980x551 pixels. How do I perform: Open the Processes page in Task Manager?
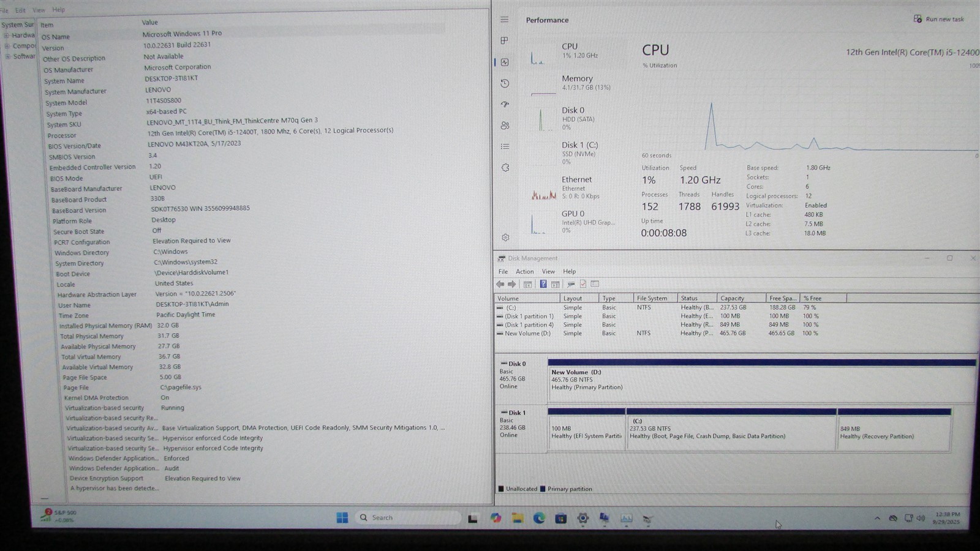point(504,40)
